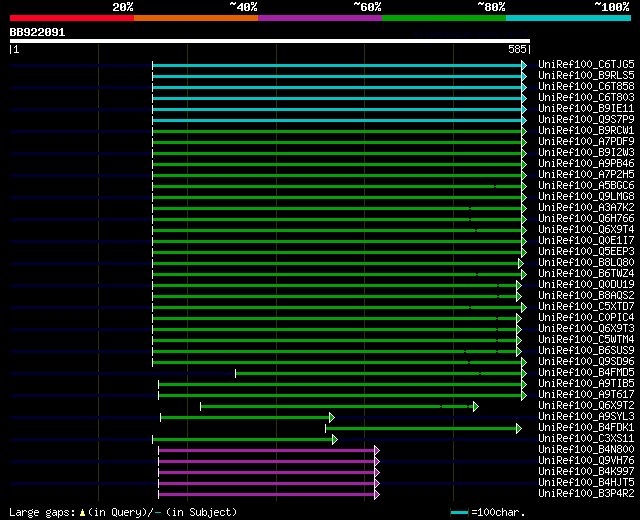This screenshot has height=520, width=640.
Task: Select the UniRef100_C6TJG5 hit label
Action: click(x=586, y=64)
